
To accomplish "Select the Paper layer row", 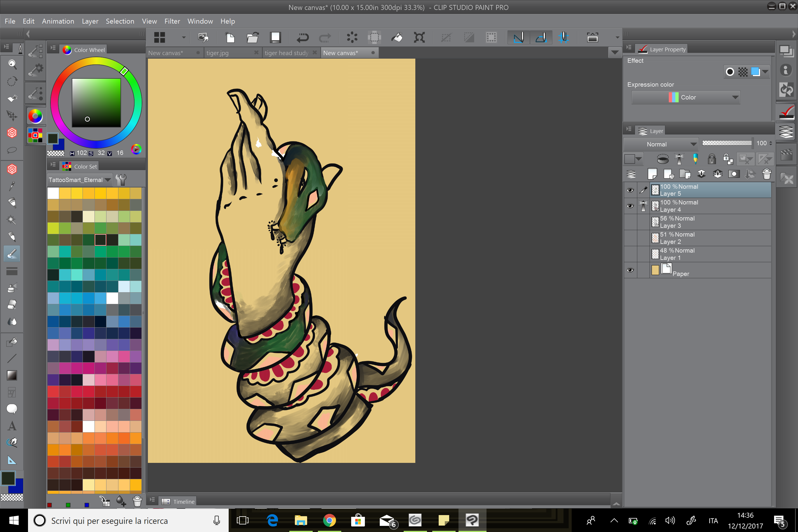I will coord(710,270).
